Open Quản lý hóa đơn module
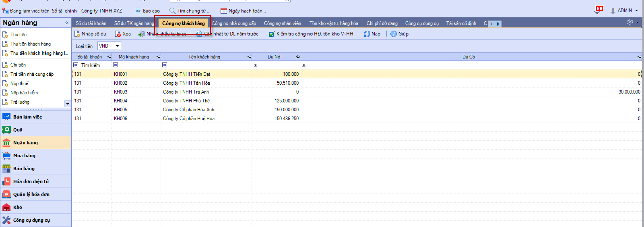Image resolution: width=644 pixels, height=227 pixels. pyautogui.click(x=36, y=194)
